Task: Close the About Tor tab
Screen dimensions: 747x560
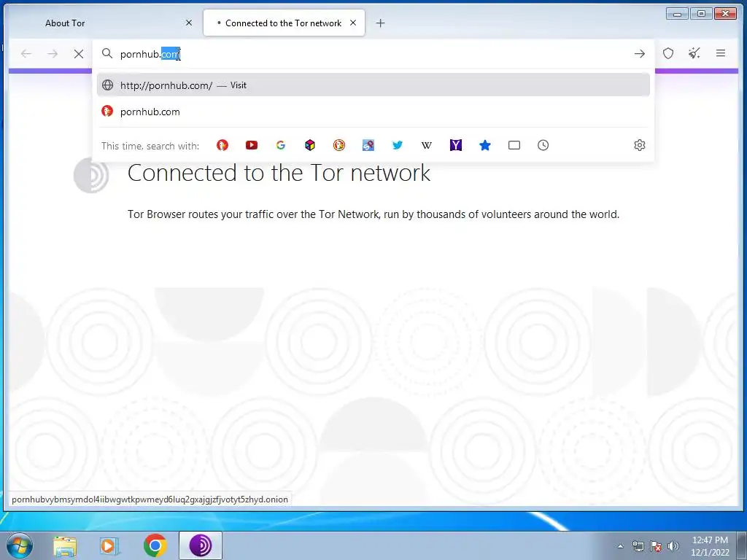Action: coord(189,23)
